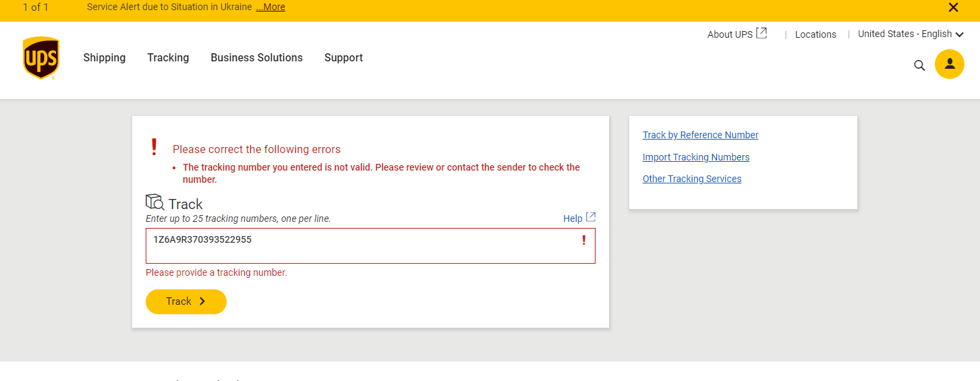Expand the service alert with ...More link
This screenshot has width=980, height=381.
pyautogui.click(x=270, y=7)
